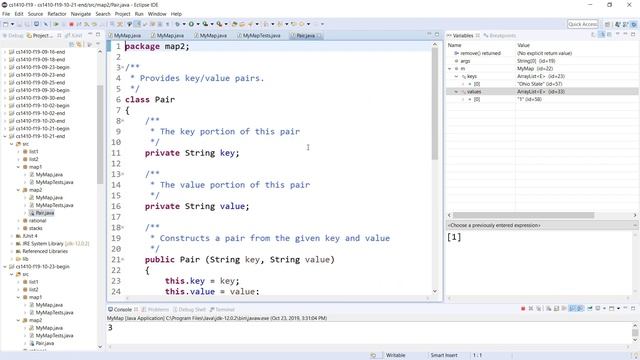Fold the Javadoc comment at line 8
Screen dimensions: 640x360
122,121
